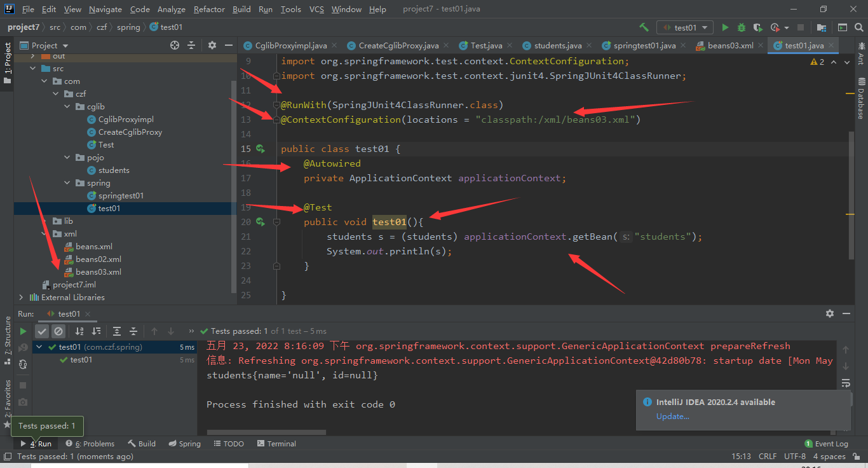Open Run panel settings gear
868x468 pixels.
point(829,313)
